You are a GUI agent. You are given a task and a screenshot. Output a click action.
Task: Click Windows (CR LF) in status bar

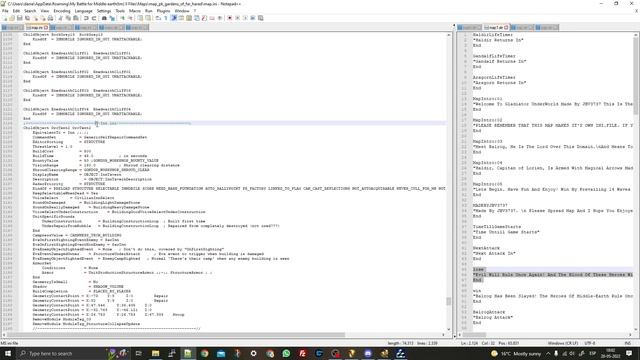[562, 343]
